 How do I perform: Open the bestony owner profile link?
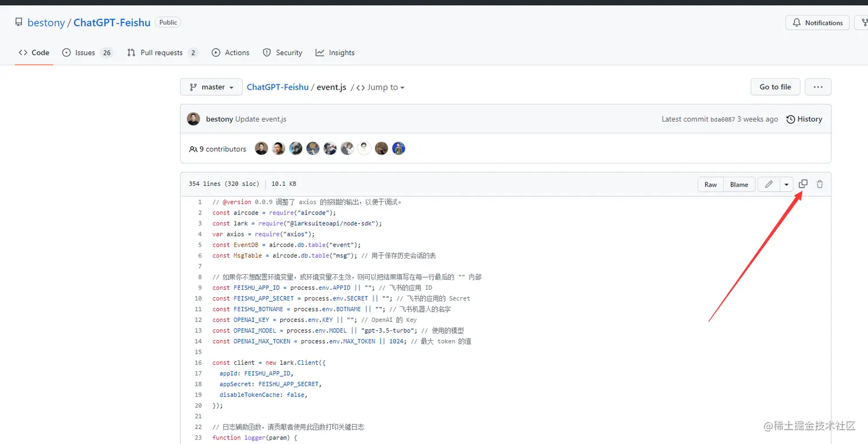pos(46,22)
